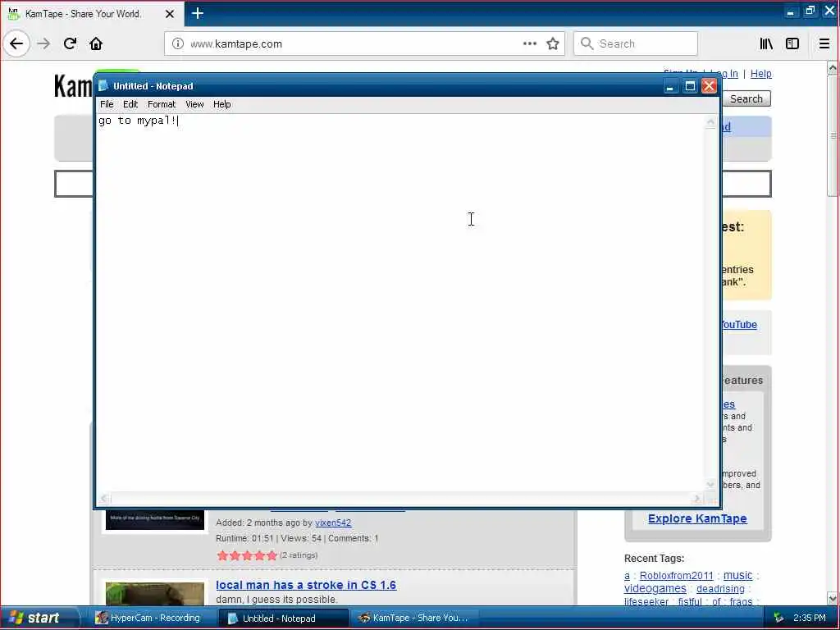Rate the vixen542 video five stars

coord(272,555)
